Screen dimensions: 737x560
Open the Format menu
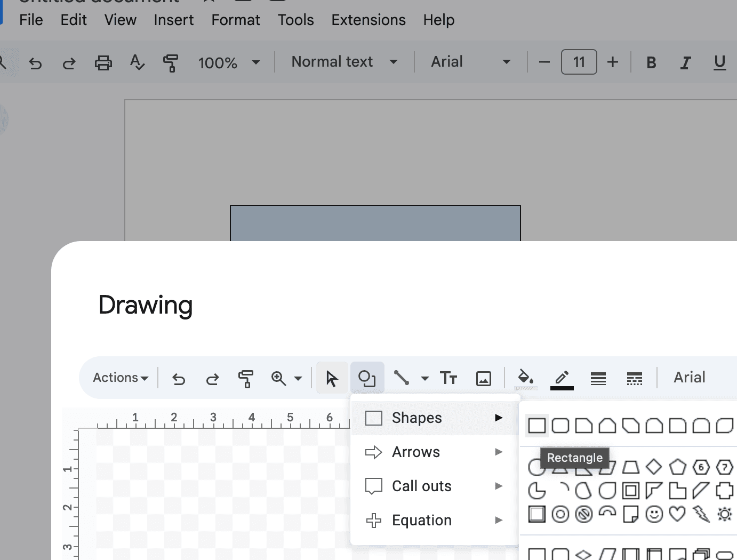click(x=236, y=20)
